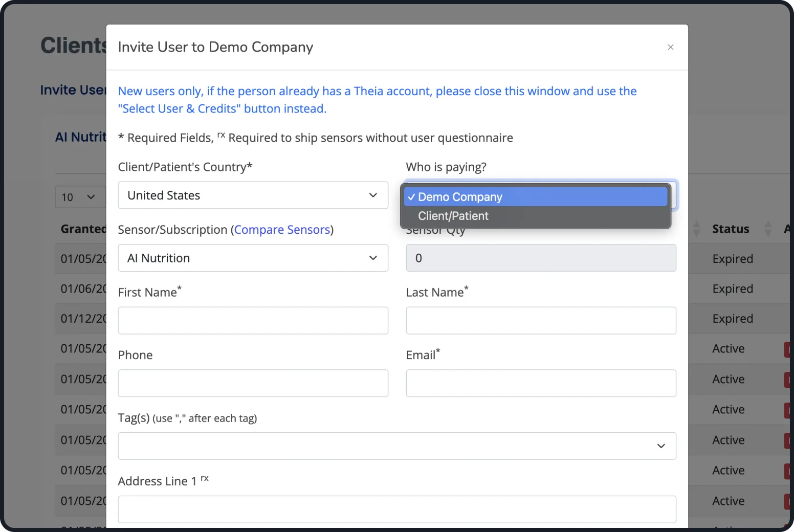The width and height of the screenshot is (794, 532).
Task: Open the Client/Patient's Country dropdown
Action: pyautogui.click(x=253, y=195)
